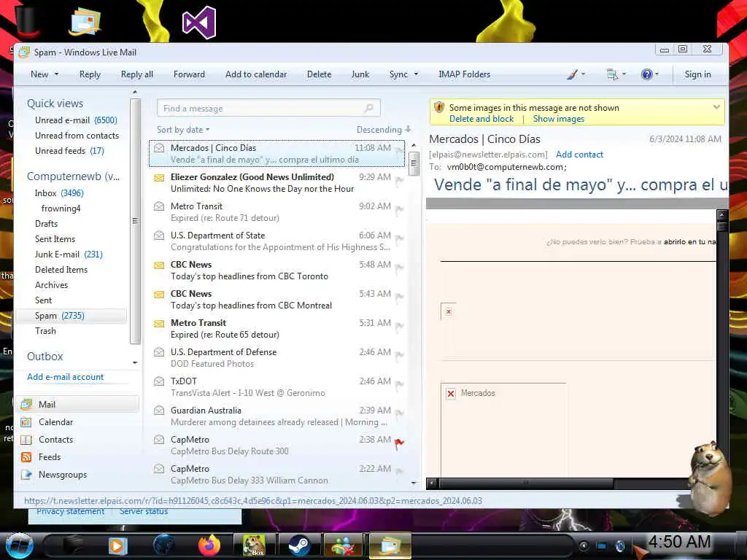The image size is (747, 560).
Task: Click Delete in the toolbar
Action: coord(320,74)
